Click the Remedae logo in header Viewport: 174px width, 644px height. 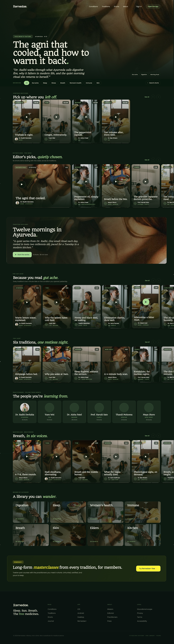point(20,7)
